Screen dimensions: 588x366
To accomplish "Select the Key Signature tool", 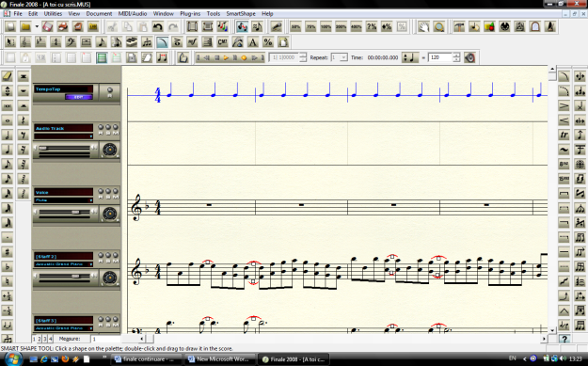I will pos(40,42).
